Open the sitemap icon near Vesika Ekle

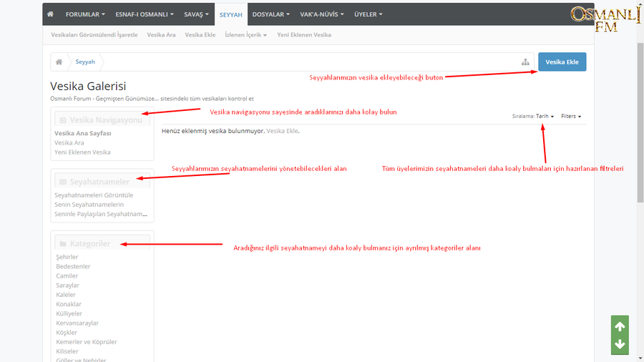[525, 62]
